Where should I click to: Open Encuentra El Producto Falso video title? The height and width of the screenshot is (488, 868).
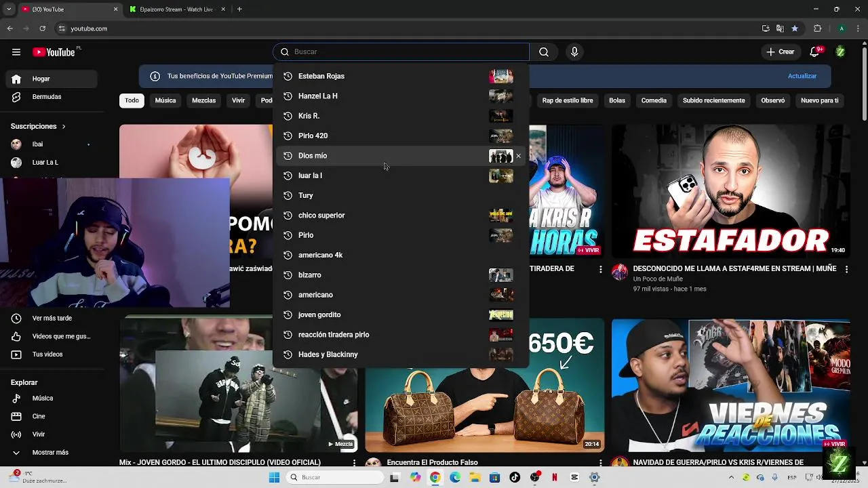point(432,463)
